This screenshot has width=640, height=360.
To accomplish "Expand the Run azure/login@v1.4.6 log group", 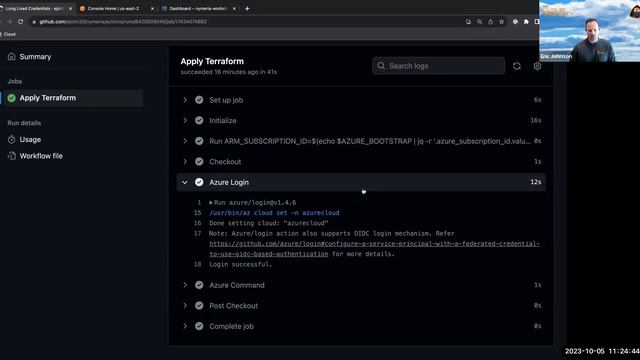I will (x=253, y=202).
